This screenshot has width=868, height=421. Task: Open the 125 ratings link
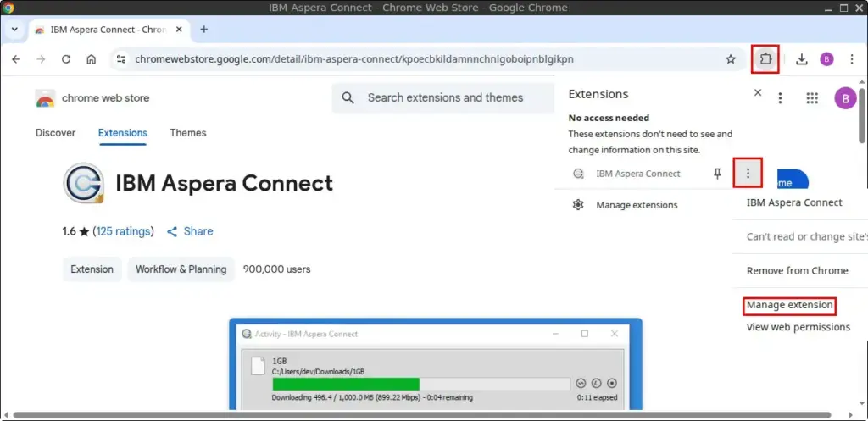pyautogui.click(x=124, y=231)
